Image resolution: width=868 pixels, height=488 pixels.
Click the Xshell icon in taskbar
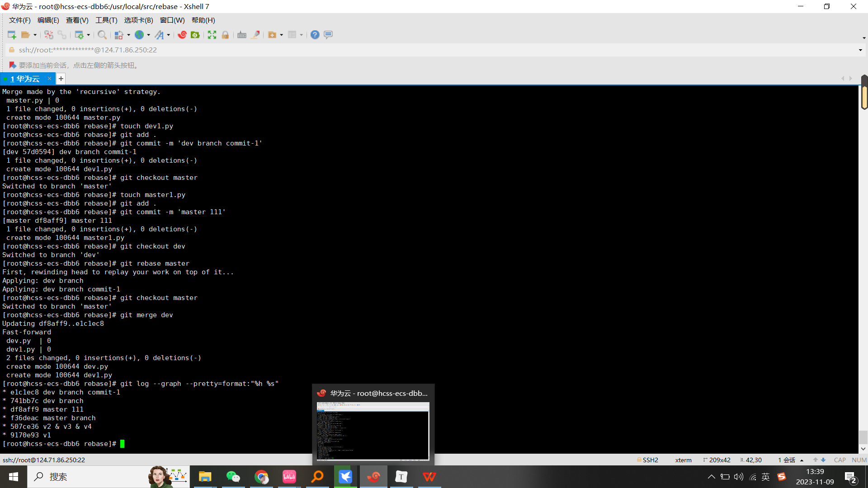coord(373,476)
